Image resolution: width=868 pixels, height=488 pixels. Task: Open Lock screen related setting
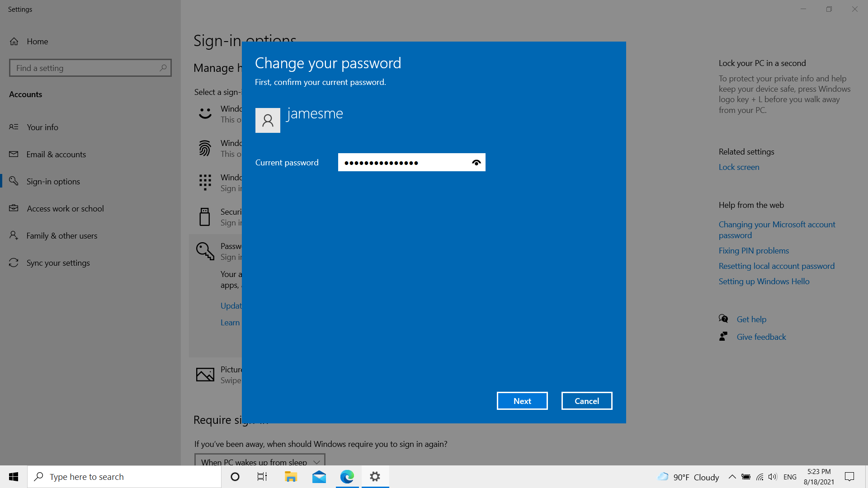[739, 167]
